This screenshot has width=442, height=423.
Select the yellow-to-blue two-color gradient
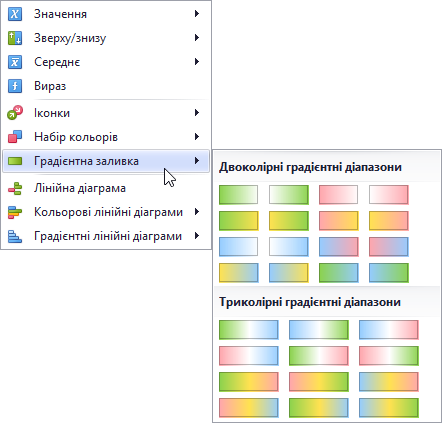[x=239, y=273]
